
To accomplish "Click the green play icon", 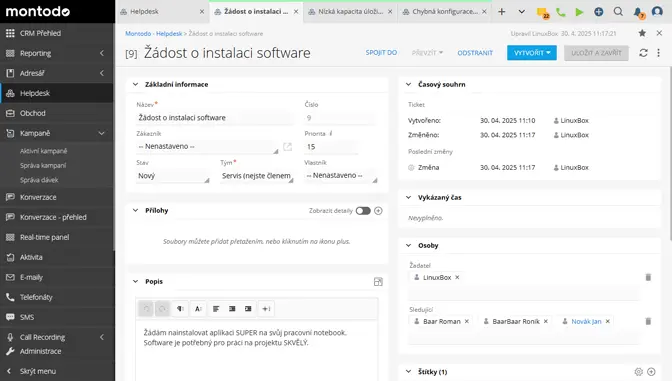I will tap(579, 12).
